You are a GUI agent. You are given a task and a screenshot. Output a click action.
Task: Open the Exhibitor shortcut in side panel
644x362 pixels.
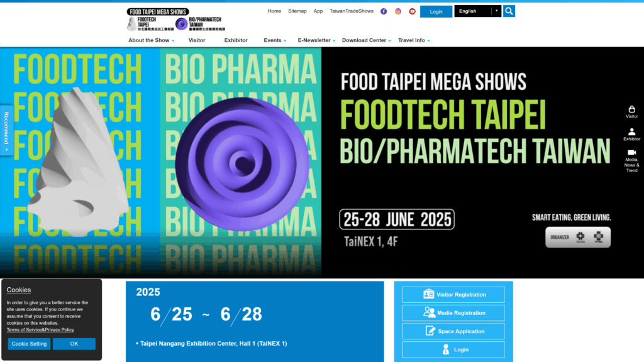[631, 134]
